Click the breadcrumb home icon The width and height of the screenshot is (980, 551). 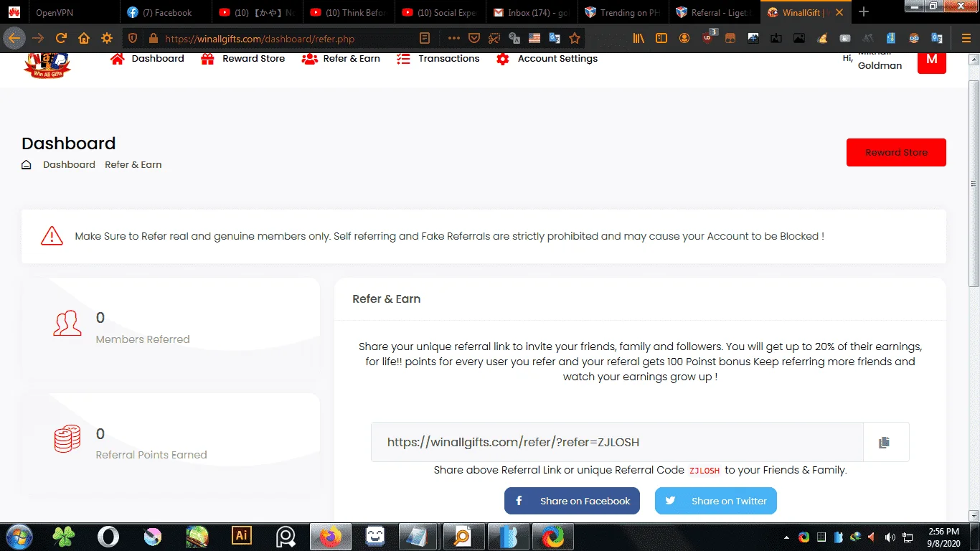27,165
